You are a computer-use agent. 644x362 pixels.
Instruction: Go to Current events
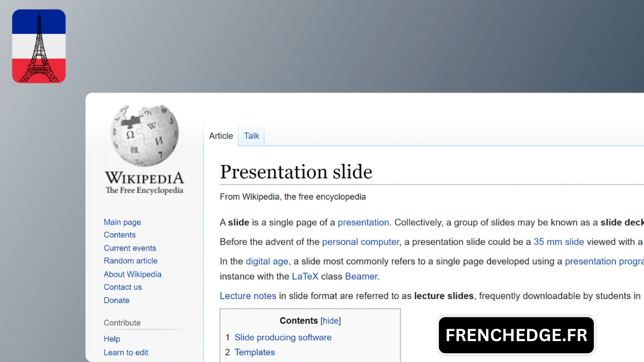[x=130, y=248]
